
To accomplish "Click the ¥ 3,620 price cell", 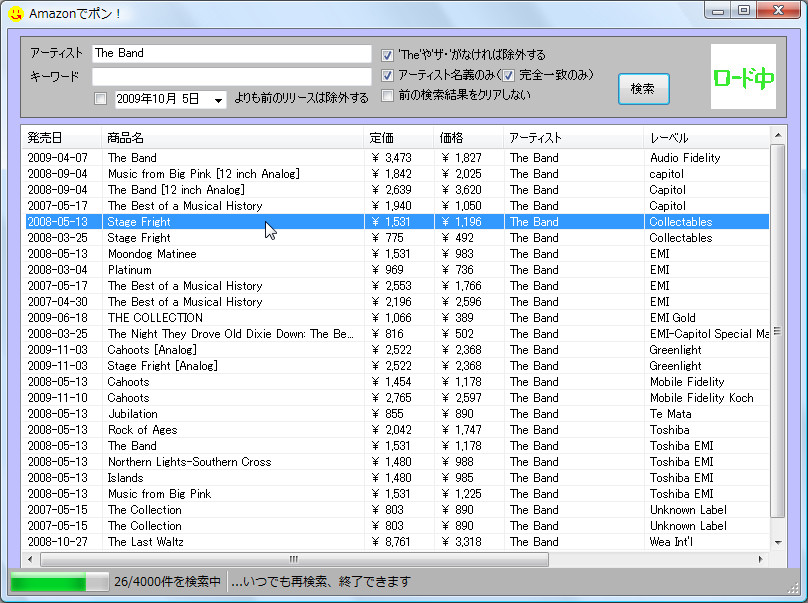I will point(461,190).
